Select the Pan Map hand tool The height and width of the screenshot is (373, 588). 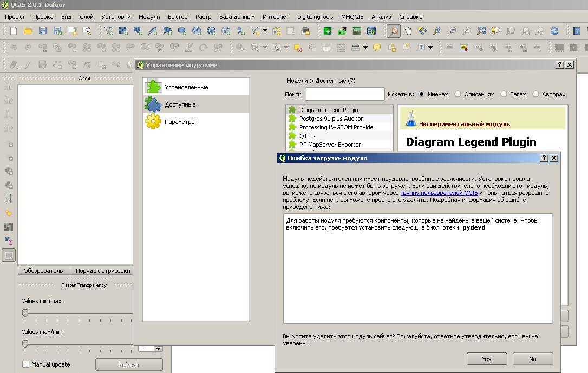point(408,31)
